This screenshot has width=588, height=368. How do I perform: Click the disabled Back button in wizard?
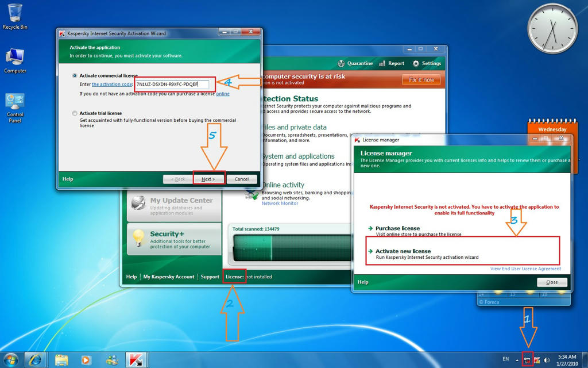coord(178,179)
